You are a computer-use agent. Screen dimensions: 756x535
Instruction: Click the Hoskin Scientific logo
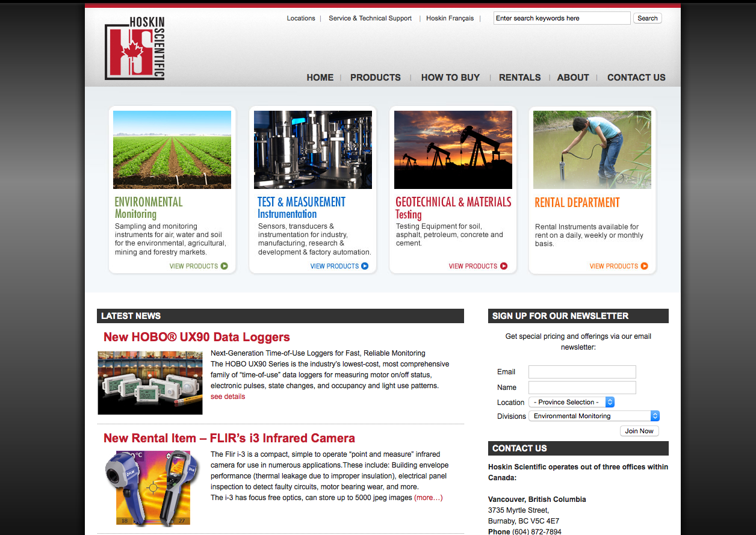[x=134, y=48]
